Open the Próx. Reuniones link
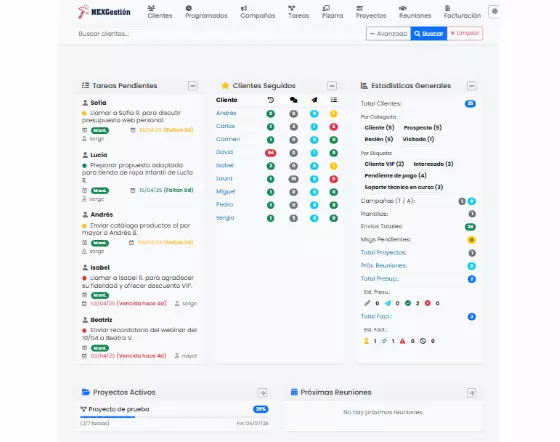This screenshot has height=442, width=560. (384, 266)
